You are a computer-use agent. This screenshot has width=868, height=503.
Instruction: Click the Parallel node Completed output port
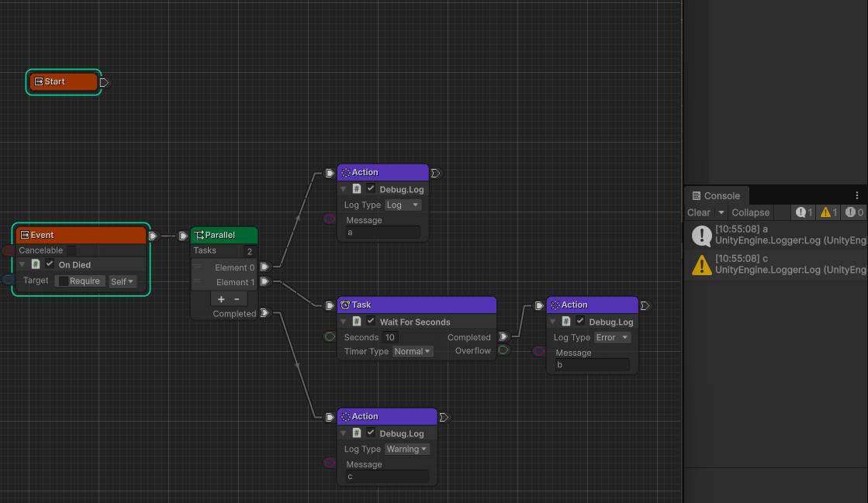click(x=265, y=313)
